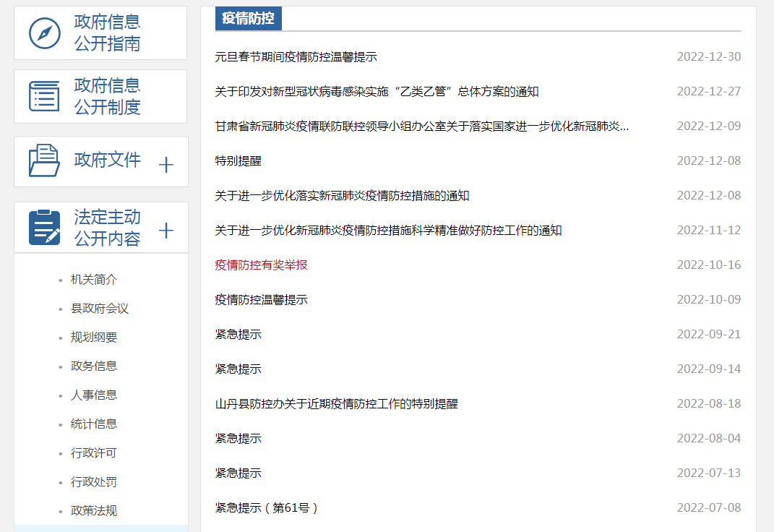Open red link 疫情防控有奖举报
Viewport: 774px width, 532px height.
[x=261, y=265]
